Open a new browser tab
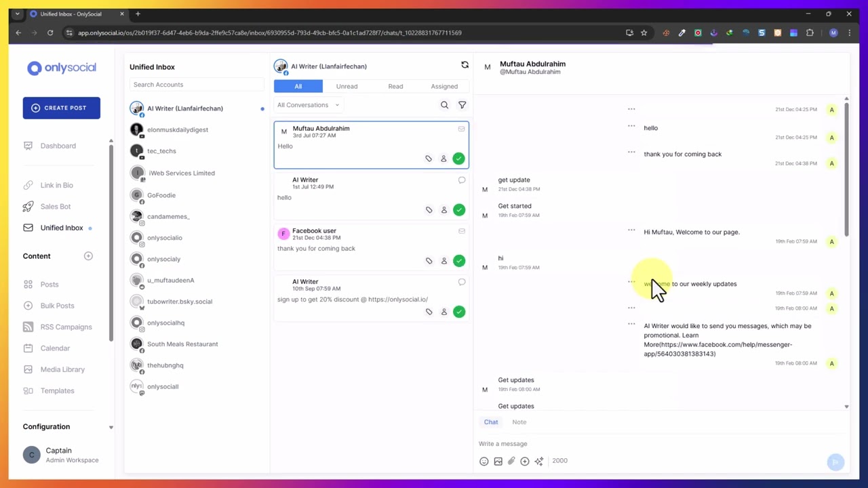This screenshot has height=488, width=868. pyautogui.click(x=138, y=14)
